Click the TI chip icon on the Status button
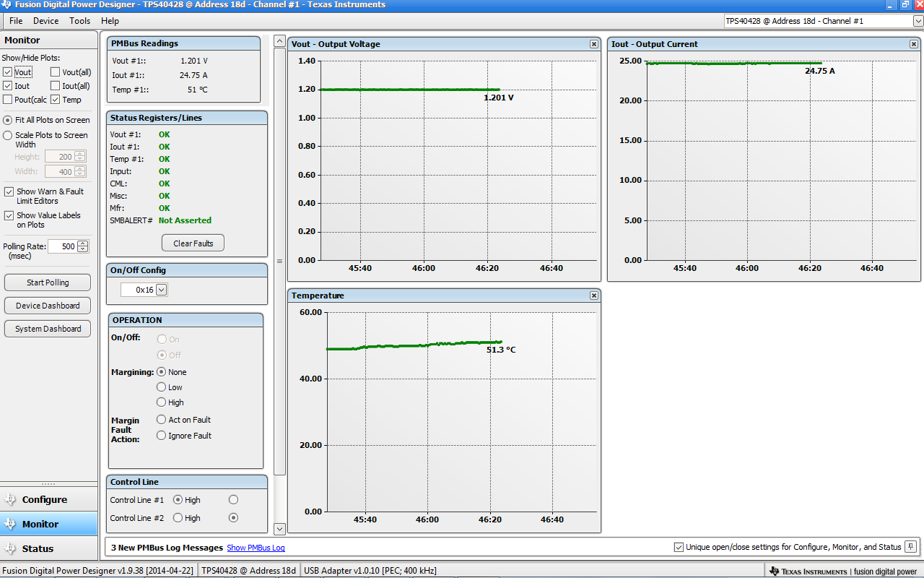 coord(10,548)
